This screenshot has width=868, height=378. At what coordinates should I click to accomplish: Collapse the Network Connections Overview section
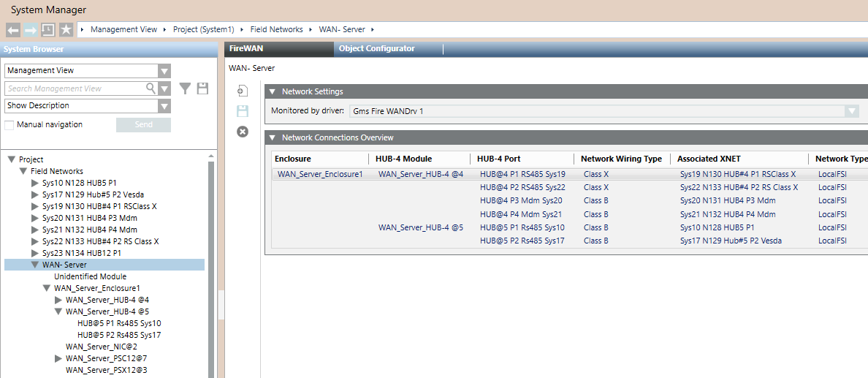[273, 137]
